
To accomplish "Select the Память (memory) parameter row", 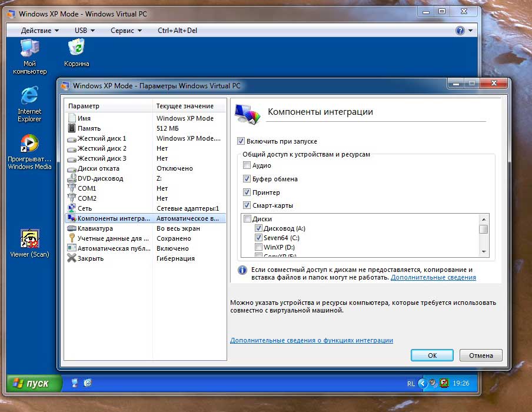I will [x=89, y=128].
